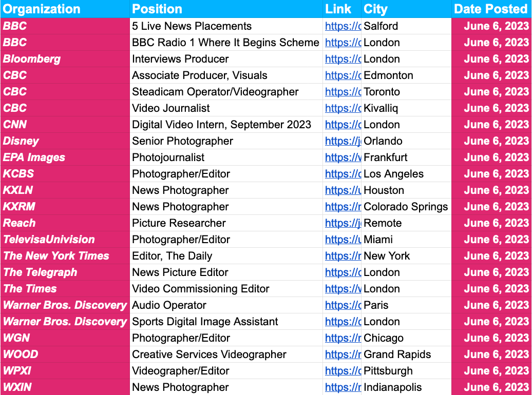Open the Bloomberg Interviews Producer link
The image size is (532, 395).
pos(343,59)
